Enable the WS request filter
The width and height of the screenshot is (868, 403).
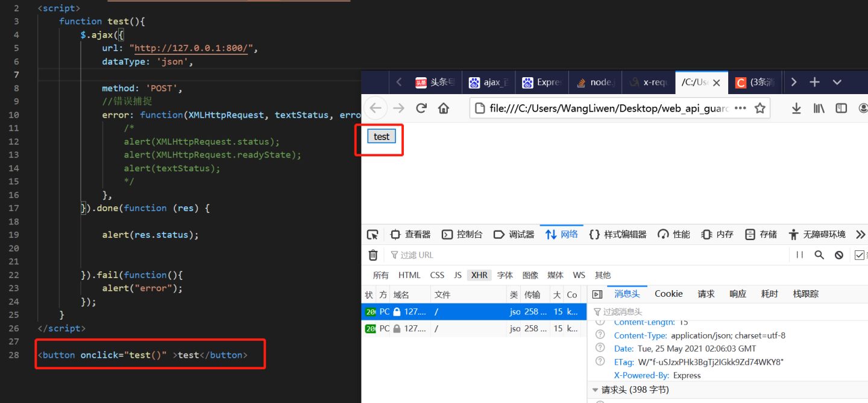(x=579, y=274)
